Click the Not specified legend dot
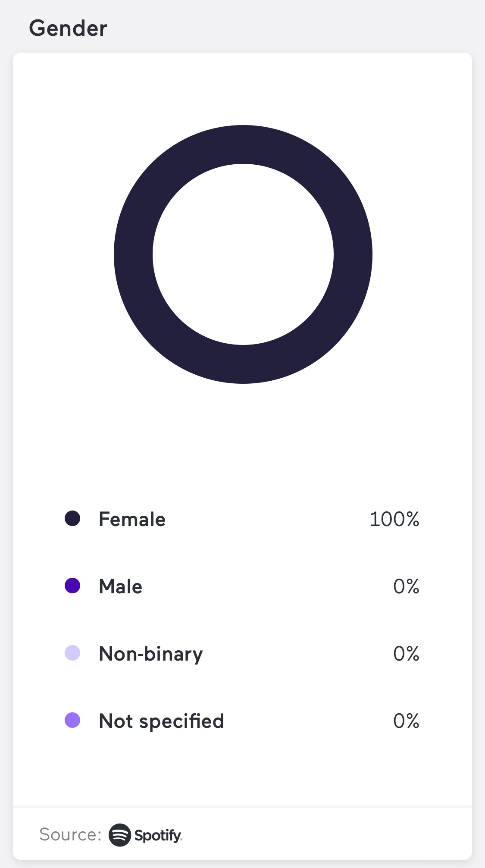The width and height of the screenshot is (485, 868). (72, 721)
